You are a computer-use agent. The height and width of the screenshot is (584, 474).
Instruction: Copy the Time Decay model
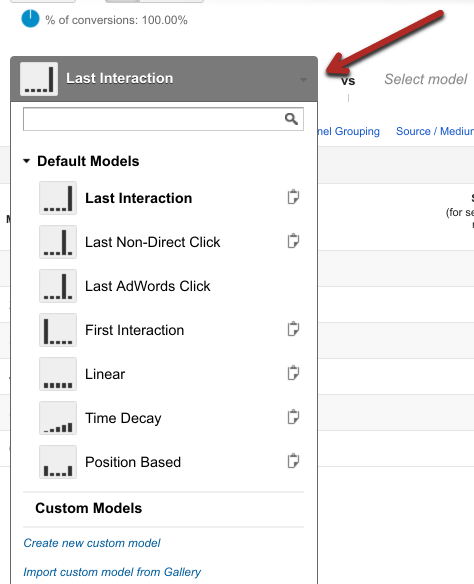coord(293,417)
